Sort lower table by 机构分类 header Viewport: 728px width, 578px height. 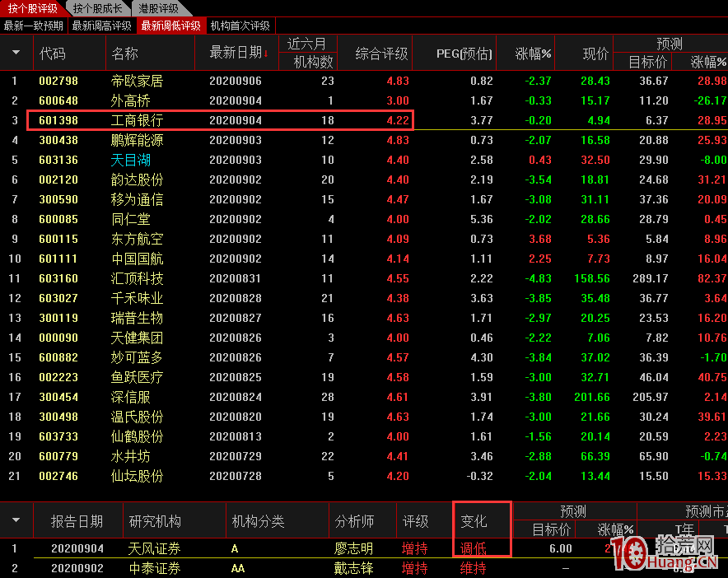(x=258, y=522)
